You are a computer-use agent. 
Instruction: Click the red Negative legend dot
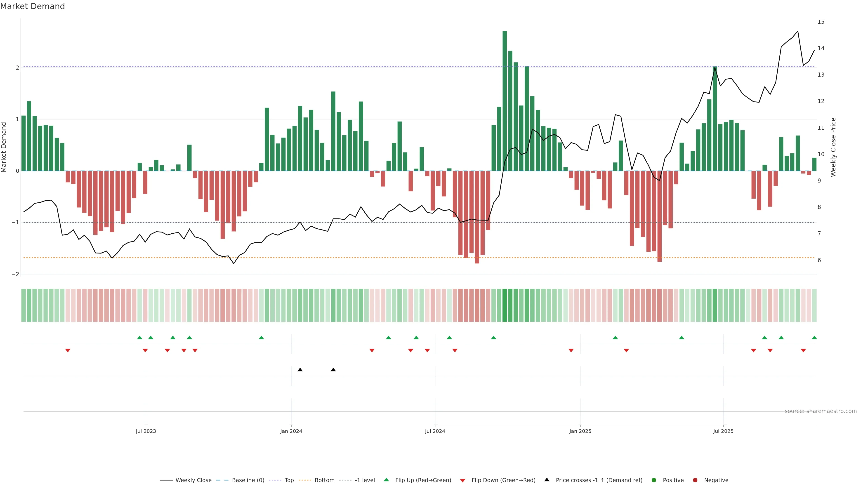[695, 480]
